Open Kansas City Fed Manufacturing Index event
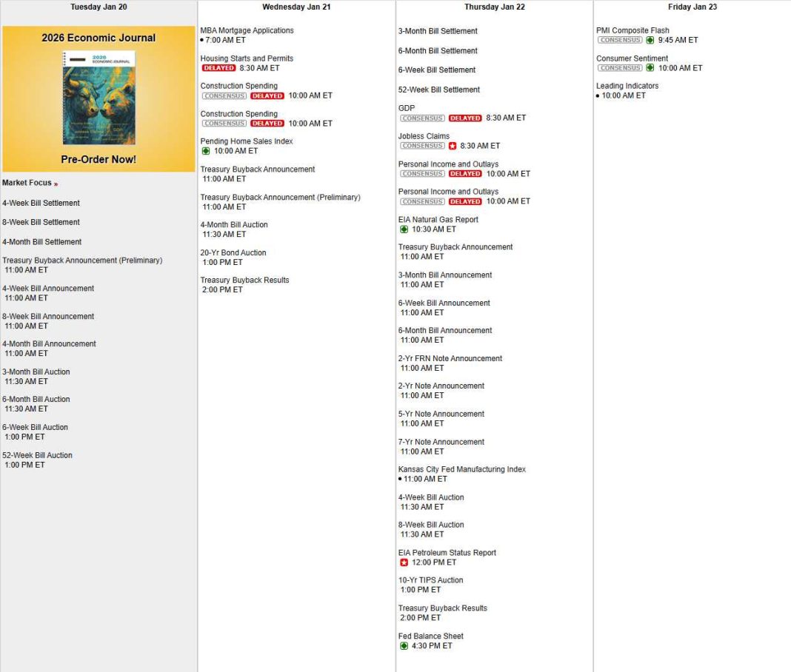The height and width of the screenshot is (672, 791). pos(461,469)
